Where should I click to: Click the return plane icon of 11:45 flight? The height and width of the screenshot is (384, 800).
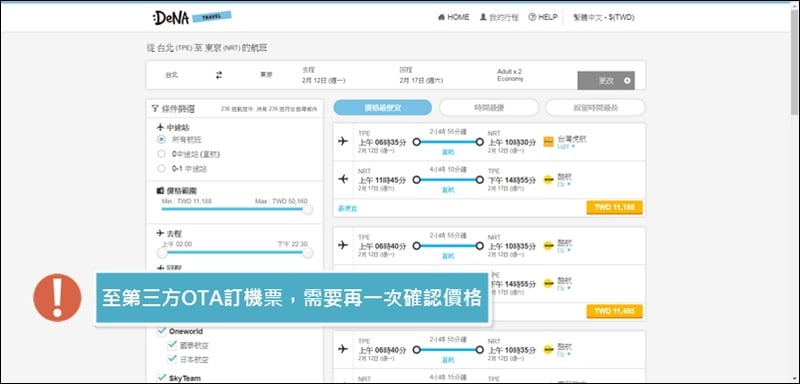pos(343,179)
